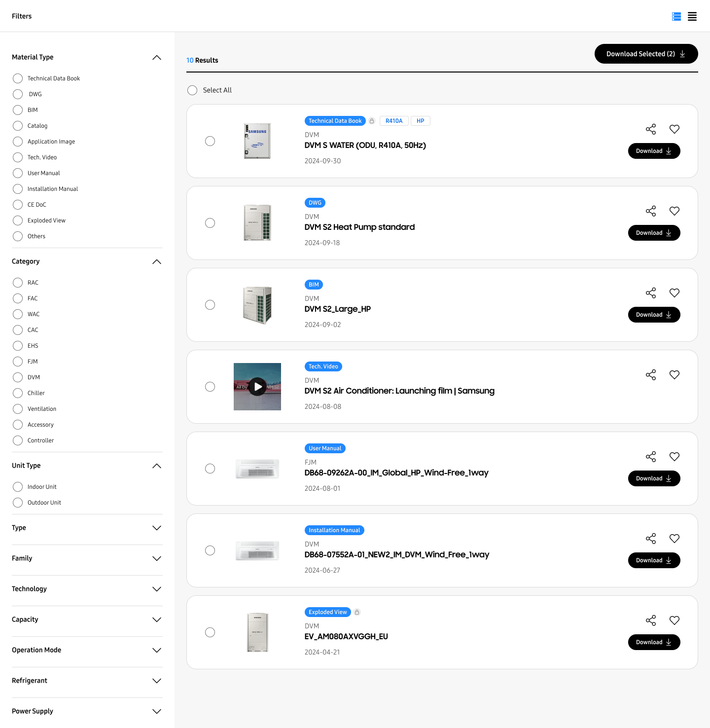Expand the Type filter section
Viewport: 710px width, 728px height.
click(157, 528)
